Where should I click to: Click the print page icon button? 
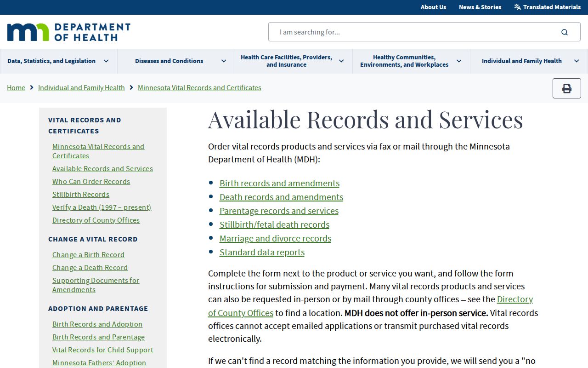(567, 88)
